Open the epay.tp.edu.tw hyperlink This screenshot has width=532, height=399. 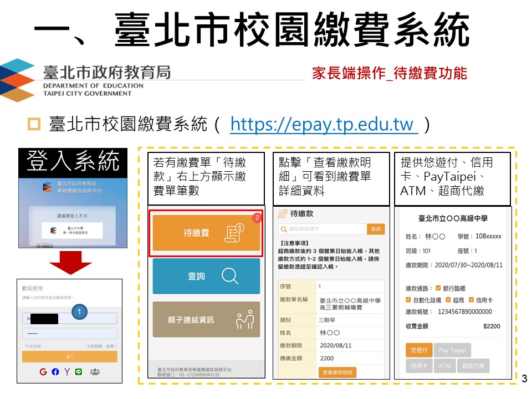pyautogui.click(x=324, y=125)
